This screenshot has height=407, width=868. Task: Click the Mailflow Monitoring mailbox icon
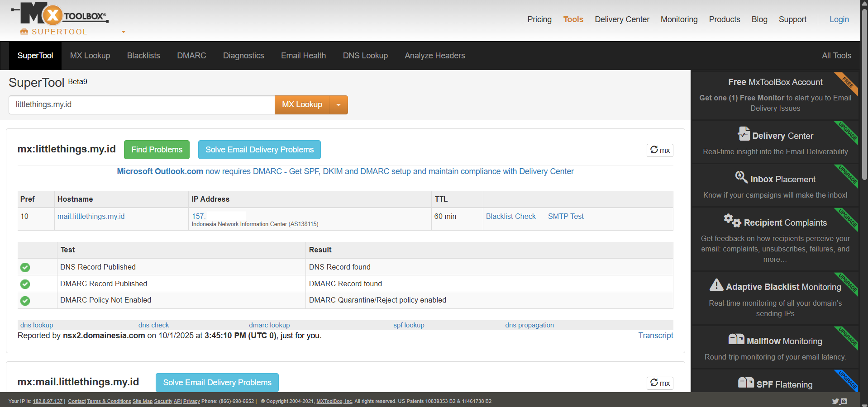click(736, 339)
